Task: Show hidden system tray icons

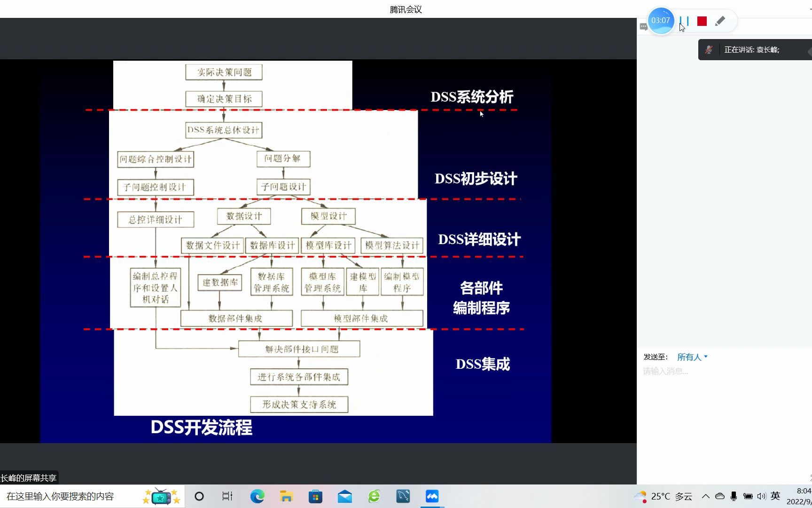Action: pos(706,496)
